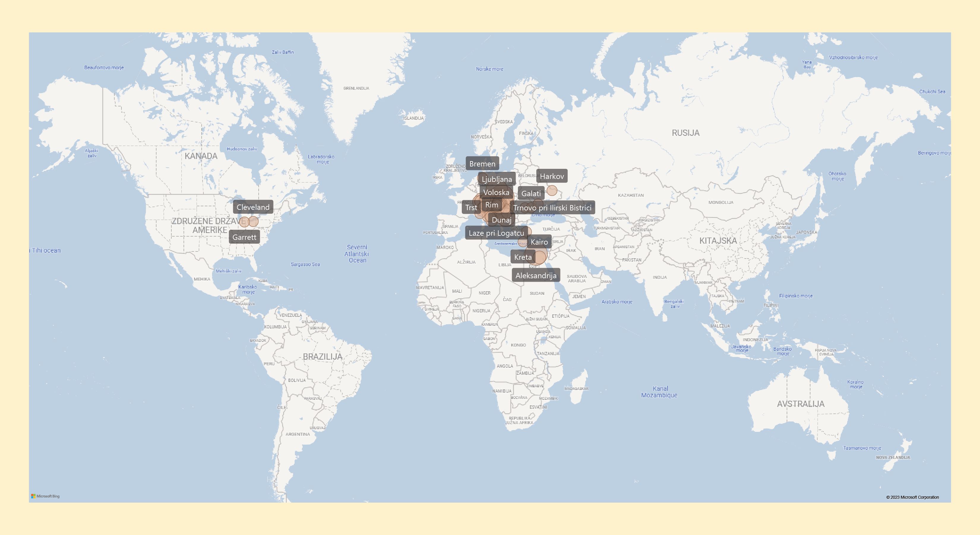Click the Dunaj map label
The width and height of the screenshot is (980, 535).
click(501, 220)
